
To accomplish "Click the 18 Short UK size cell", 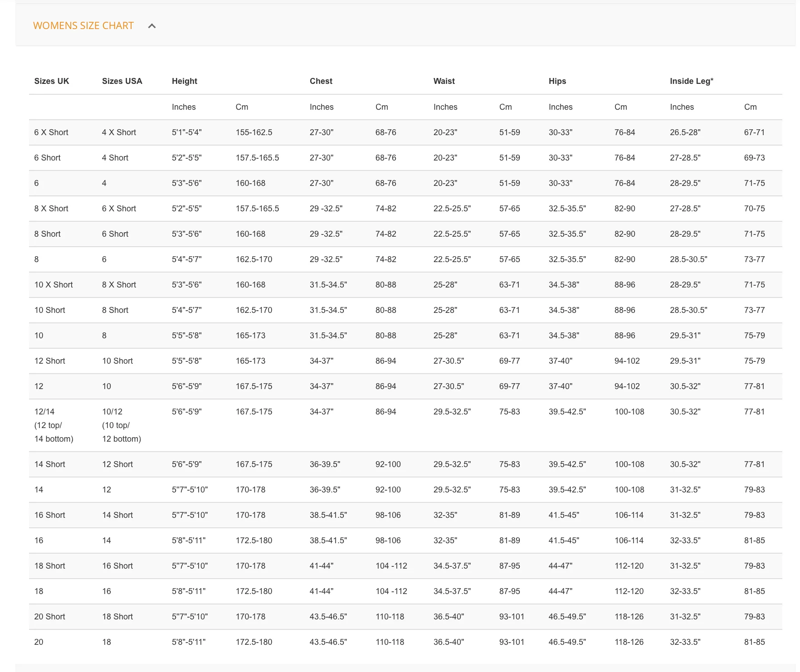I will pos(49,566).
